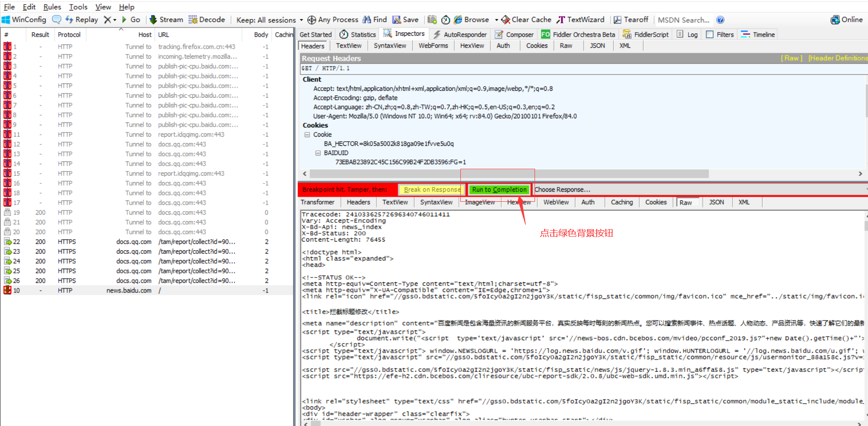Image resolution: width=868 pixels, height=426 pixels.
Task: Collapse the BAIDUID tree node
Action: (x=318, y=153)
